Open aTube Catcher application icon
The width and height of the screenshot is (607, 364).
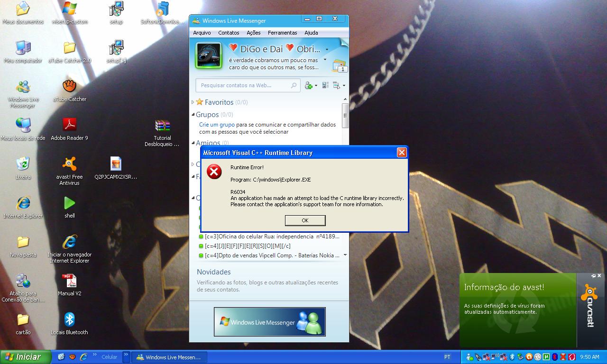click(x=70, y=91)
